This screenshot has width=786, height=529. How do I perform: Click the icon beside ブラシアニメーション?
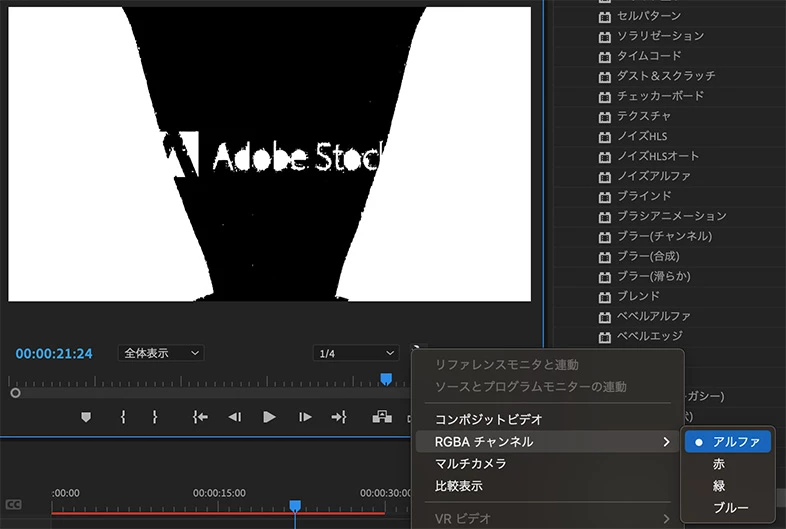pyautogui.click(x=605, y=217)
